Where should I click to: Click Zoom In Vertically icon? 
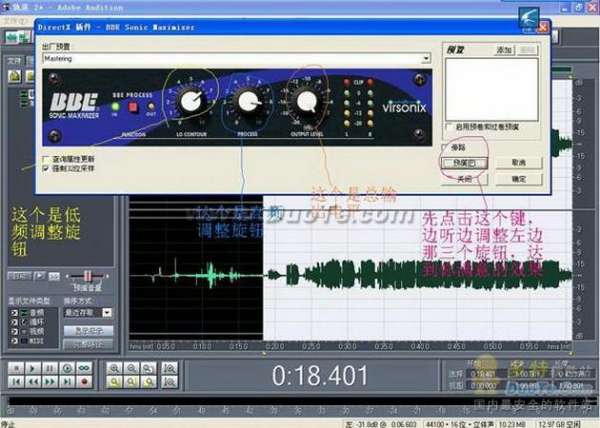(x=169, y=368)
